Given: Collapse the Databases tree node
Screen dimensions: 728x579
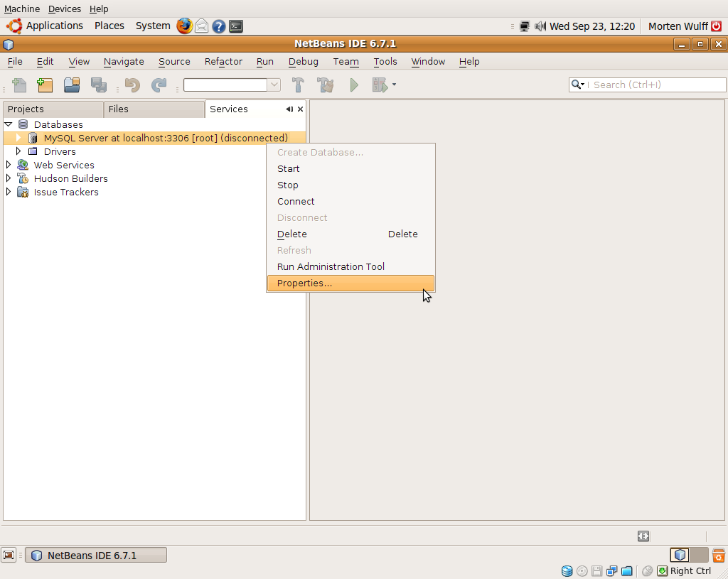Looking at the screenshot, I should (x=9, y=124).
